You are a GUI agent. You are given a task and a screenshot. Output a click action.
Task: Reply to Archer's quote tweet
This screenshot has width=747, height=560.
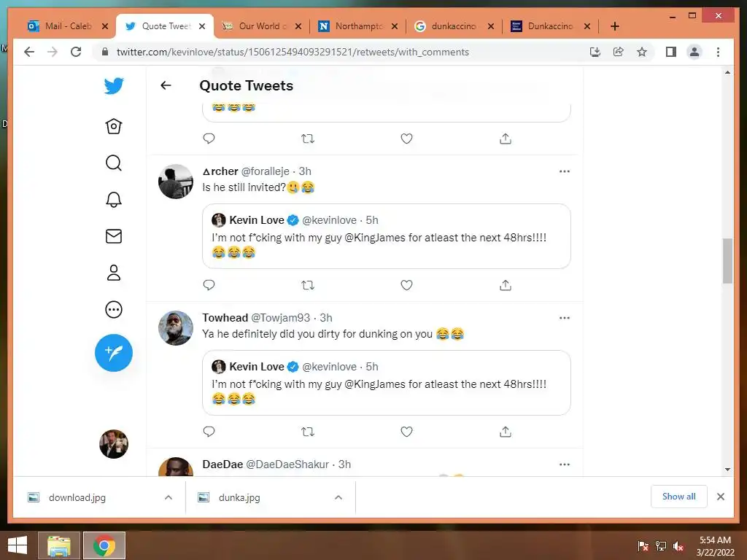(x=209, y=285)
